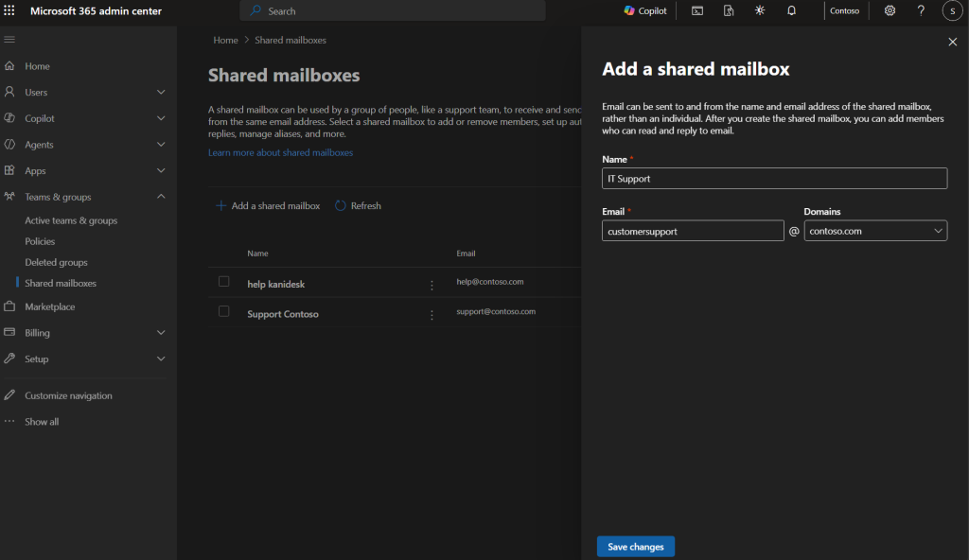Viewport: 969px width, 560px height.
Task: Select the Support Contoso checkbox
Action: (223, 311)
